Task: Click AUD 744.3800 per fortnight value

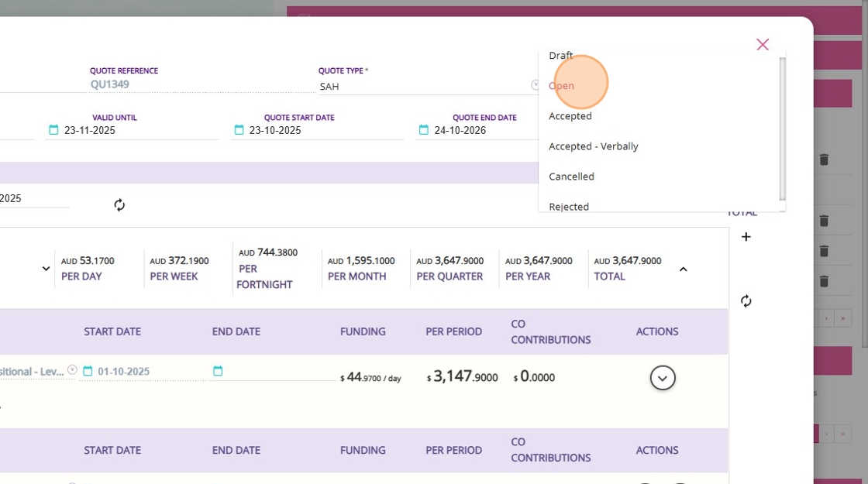Action: click(x=268, y=252)
